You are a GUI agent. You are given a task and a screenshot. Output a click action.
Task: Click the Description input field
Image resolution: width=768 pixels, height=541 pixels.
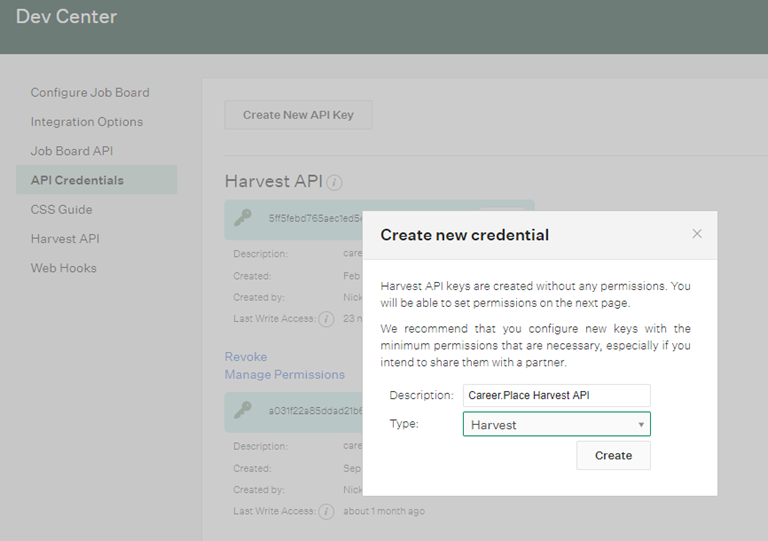click(x=556, y=395)
